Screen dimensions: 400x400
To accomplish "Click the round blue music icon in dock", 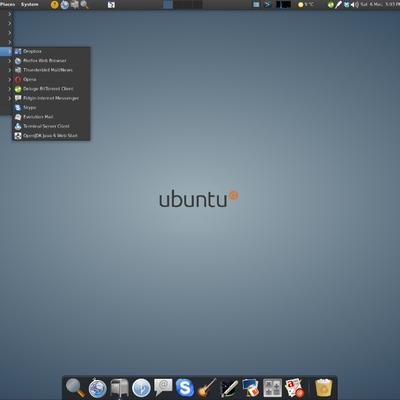I will pyautogui.click(x=141, y=388).
